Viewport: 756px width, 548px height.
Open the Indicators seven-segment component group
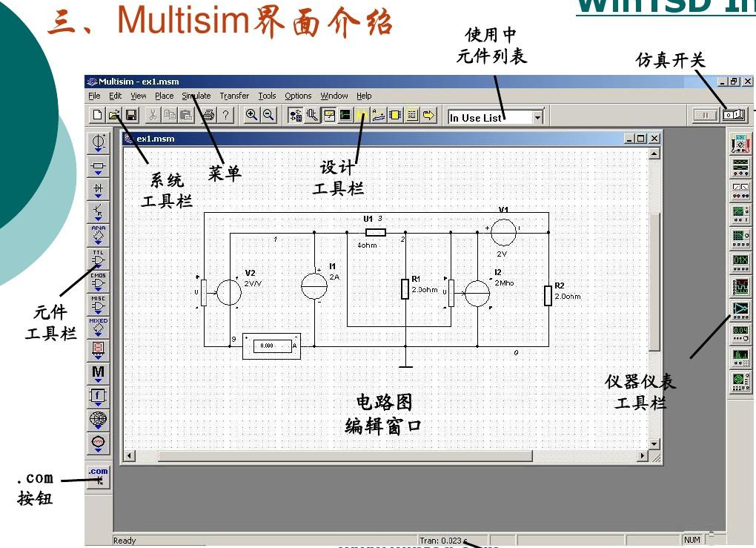99,350
